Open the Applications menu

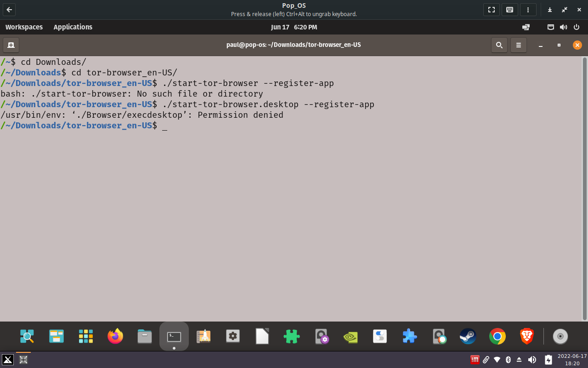73,27
